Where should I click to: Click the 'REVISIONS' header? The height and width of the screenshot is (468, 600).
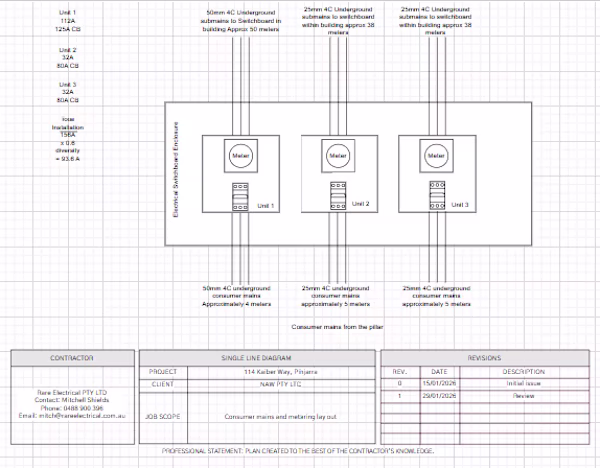click(484, 358)
